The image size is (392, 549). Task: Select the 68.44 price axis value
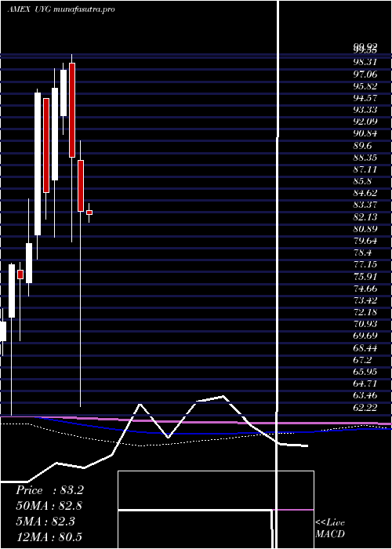(365, 348)
